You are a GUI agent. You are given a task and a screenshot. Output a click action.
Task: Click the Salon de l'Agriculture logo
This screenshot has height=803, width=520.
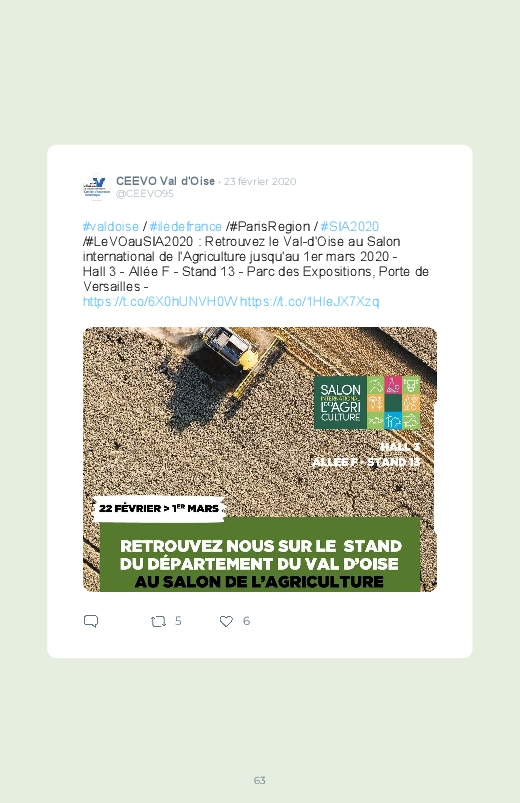(x=367, y=403)
